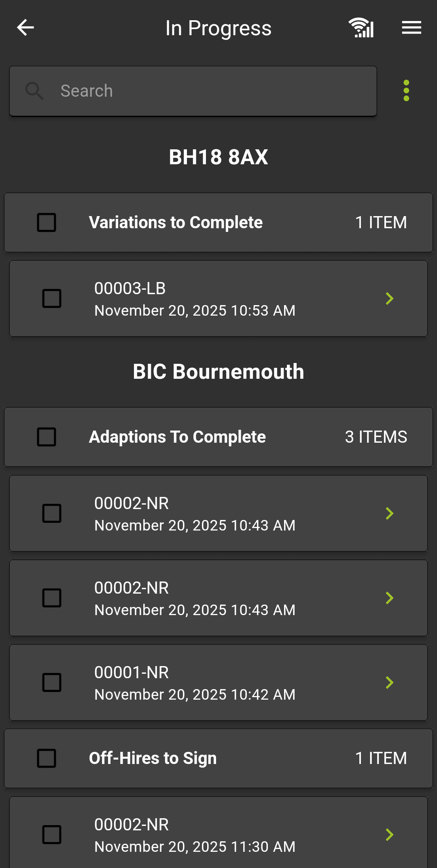Tap the Wi-Fi signal status icon
The image size is (437, 868).
point(361,28)
